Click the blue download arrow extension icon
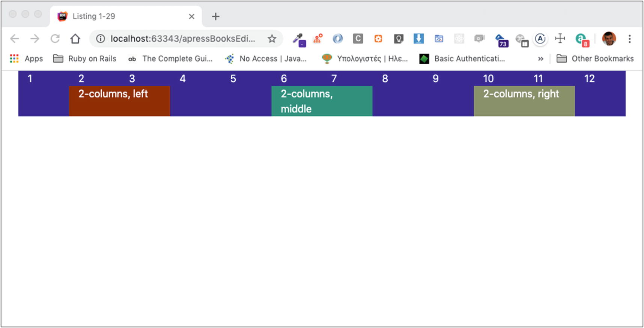Image resolution: width=644 pixels, height=328 pixels. 418,39
